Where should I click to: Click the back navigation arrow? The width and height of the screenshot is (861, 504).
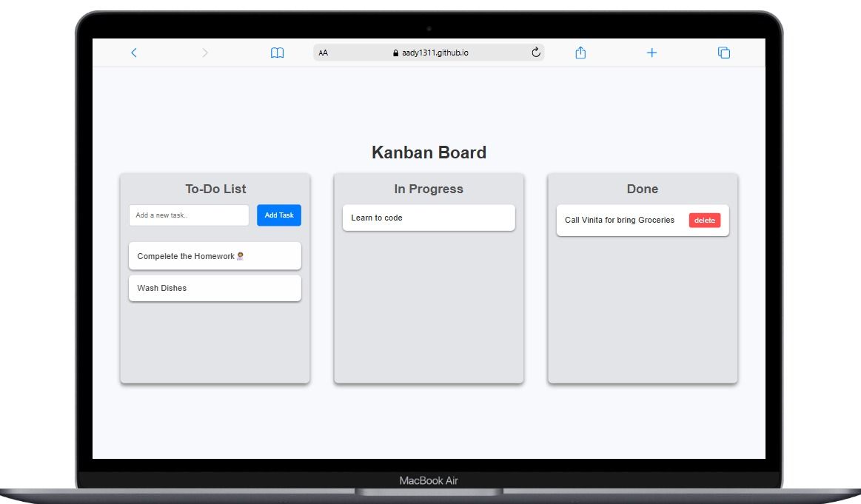click(134, 53)
